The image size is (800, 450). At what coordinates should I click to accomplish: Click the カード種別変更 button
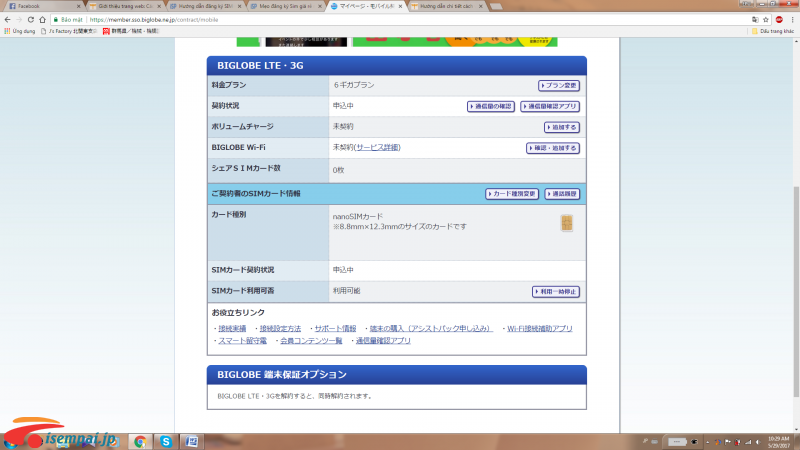[x=512, y=194]
